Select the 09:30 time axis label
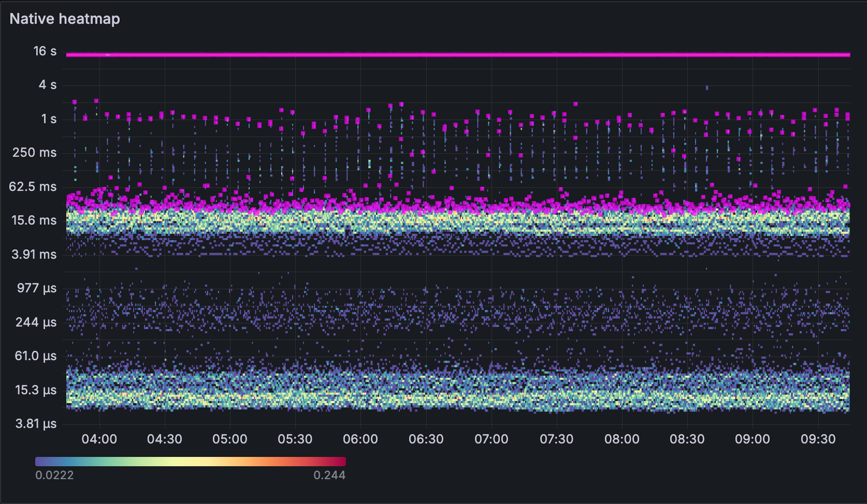Screen dimensions: 867x504 click(818, 439)
